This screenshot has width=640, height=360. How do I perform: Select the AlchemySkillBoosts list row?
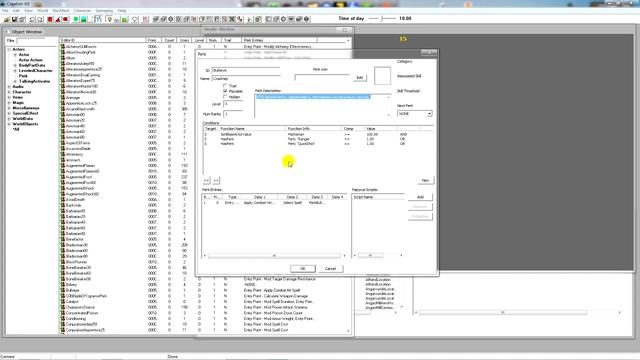204,47
